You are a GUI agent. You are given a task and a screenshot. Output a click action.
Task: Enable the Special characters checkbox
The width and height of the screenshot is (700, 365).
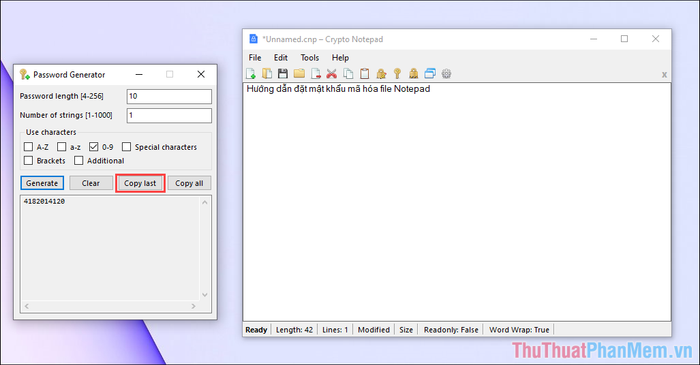coord(126,147)
